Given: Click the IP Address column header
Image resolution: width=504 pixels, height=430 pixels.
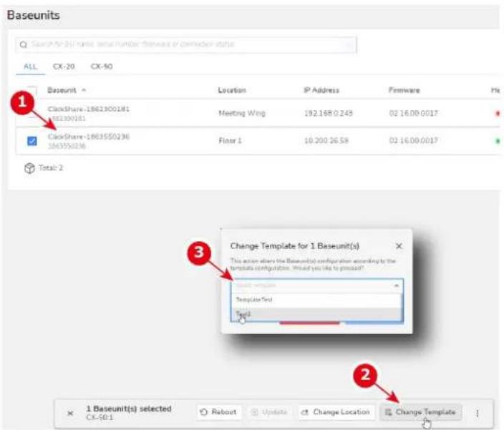Looking at the screenshot, I should pyautogui.click(x=321, y=90).
